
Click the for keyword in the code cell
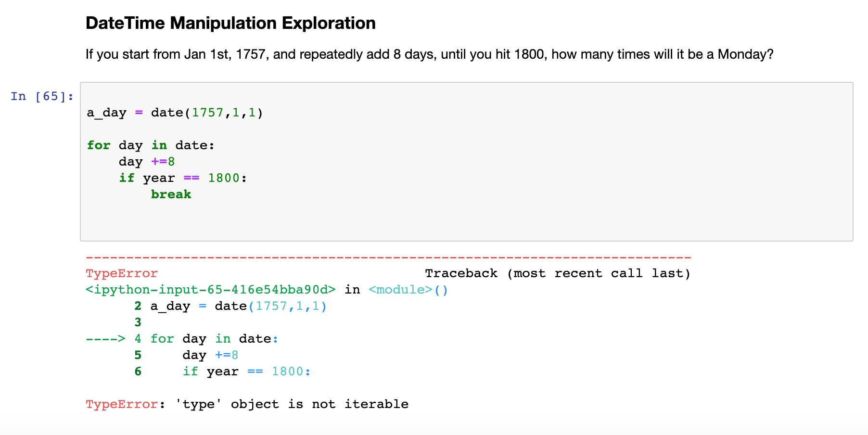tap(99, 145)
